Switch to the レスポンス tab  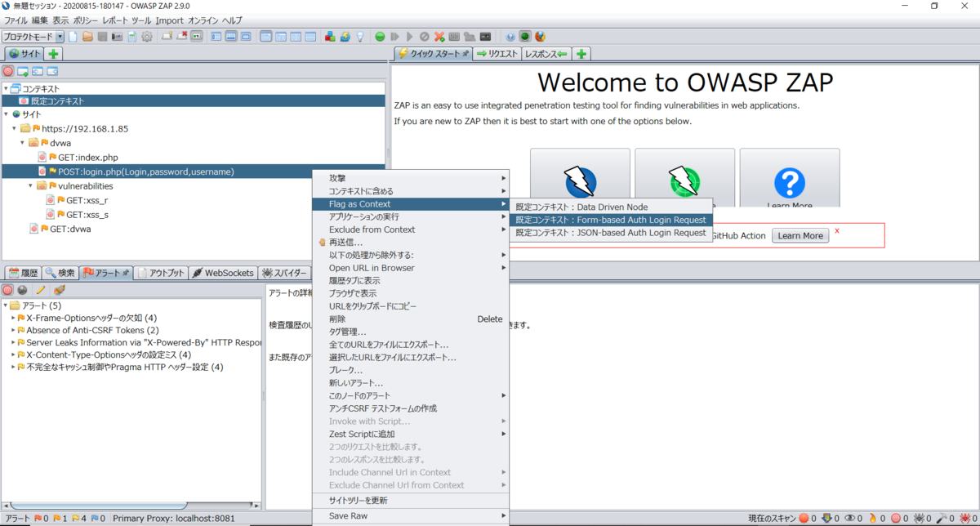coord(546,54)
